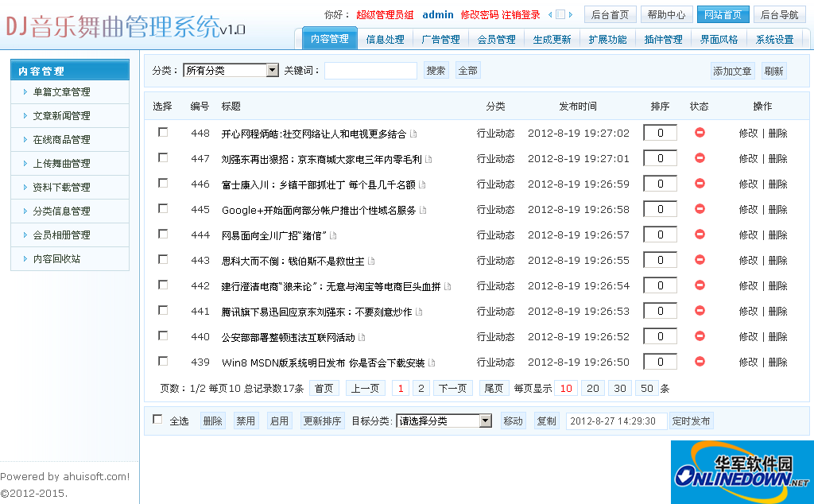Click right arrow icon in top header
The height and width of the screenshot is (504, 814).
[x=571, y=14]
